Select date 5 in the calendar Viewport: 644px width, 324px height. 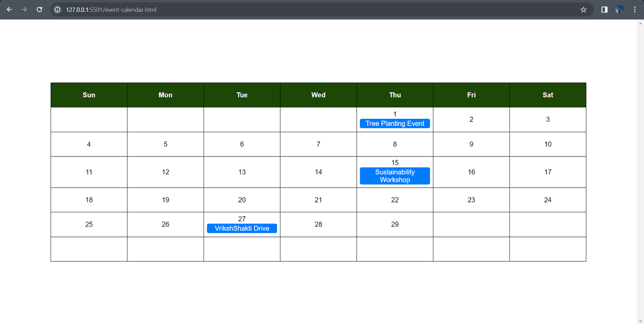coord(165,144)
